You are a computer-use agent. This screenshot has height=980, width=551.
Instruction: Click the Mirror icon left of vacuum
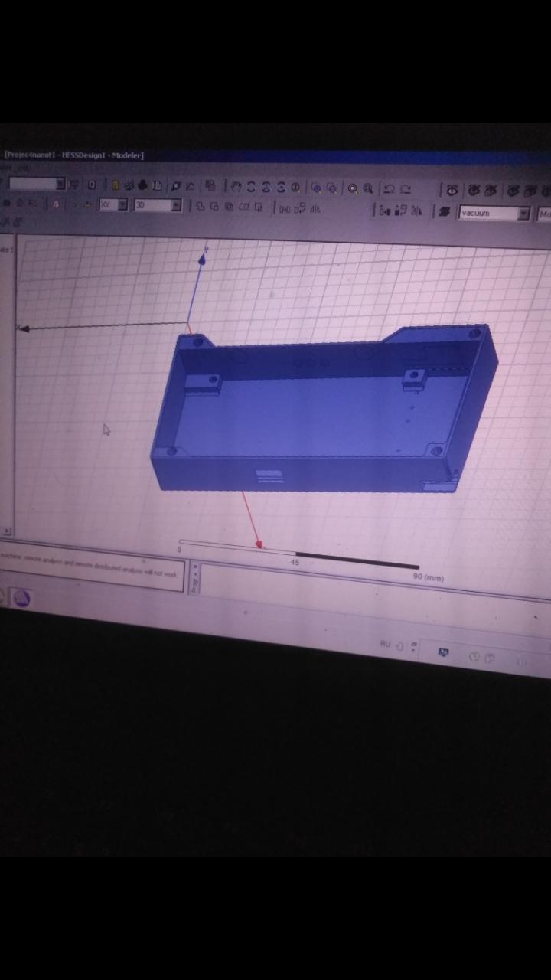tap(417, 211)
